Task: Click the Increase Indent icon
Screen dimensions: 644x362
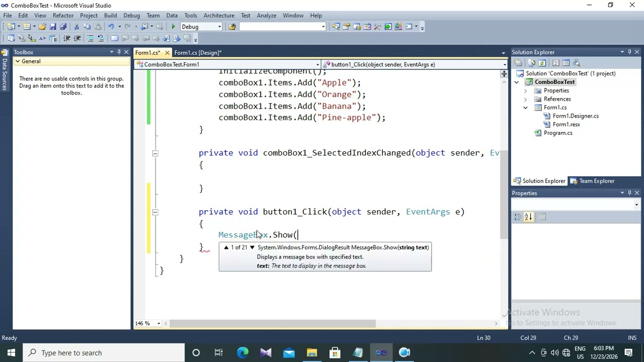Action: pyautogui.click(x=77, y=38)
